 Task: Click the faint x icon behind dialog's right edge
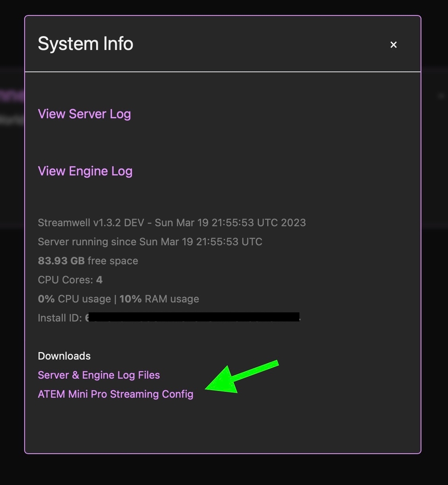(x=441, y=96)
